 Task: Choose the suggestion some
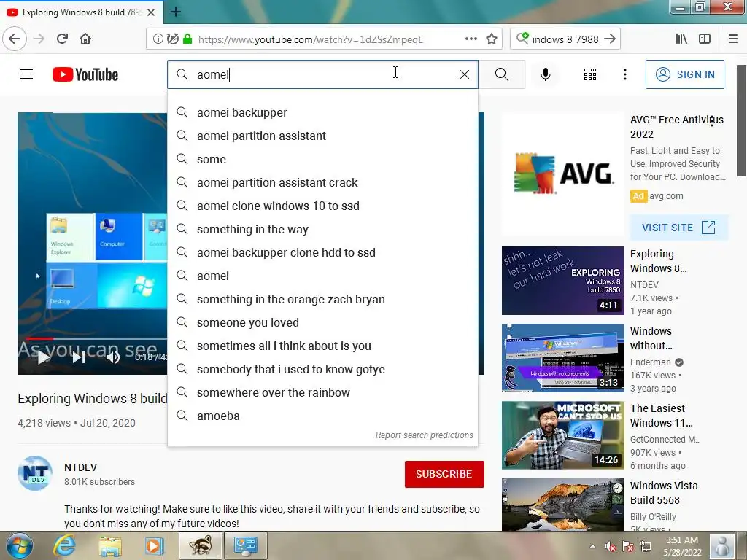point(322,159)
